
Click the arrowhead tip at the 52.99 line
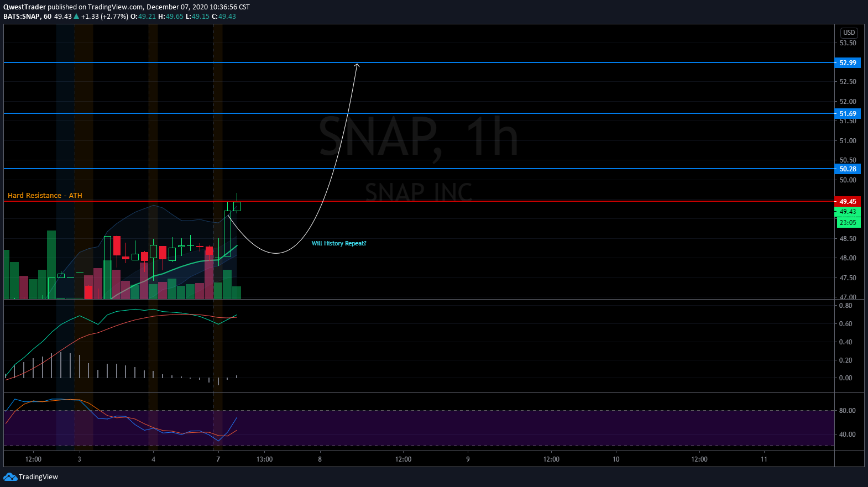pos(357,65)
